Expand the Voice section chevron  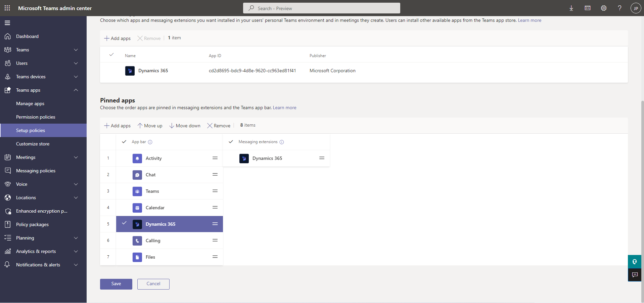(x=76, y=184)
